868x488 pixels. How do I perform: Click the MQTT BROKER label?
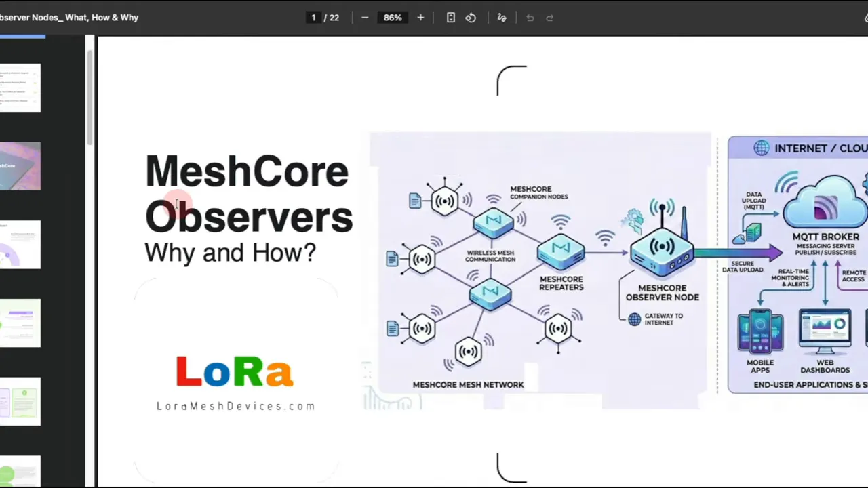tap(825, 237)
